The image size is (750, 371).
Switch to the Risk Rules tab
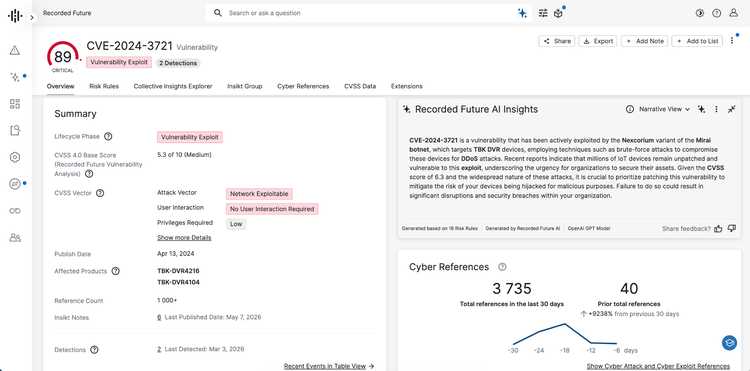pyautogui.click(x=104, y=87)
